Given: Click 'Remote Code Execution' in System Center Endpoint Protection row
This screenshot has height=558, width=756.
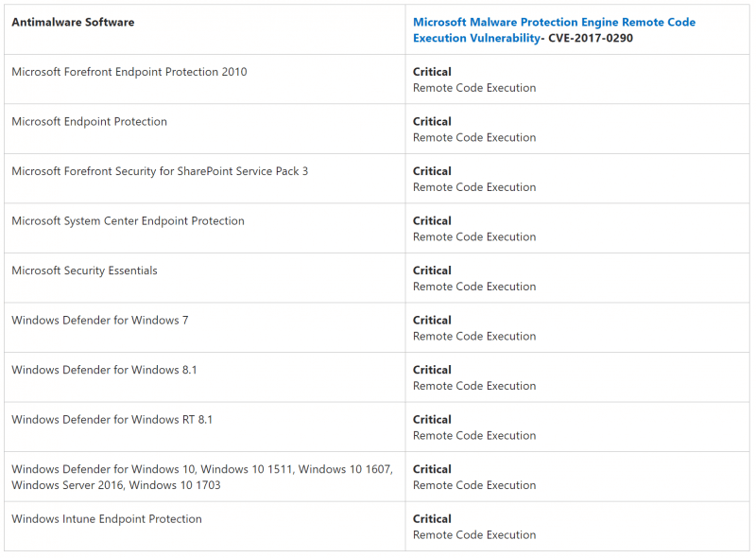Looking at the screenshot, I should pos(474,237).
